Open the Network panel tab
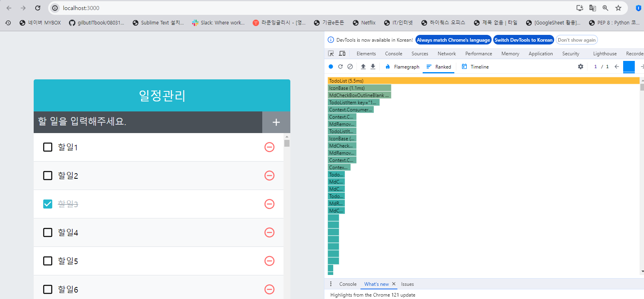Screen dimensions: 644x299 tap(447, 54)
